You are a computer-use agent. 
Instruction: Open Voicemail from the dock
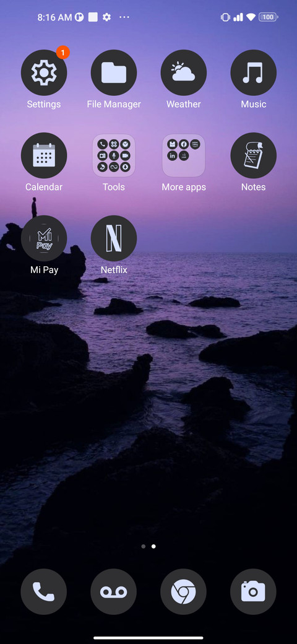[x=114, y=591]
